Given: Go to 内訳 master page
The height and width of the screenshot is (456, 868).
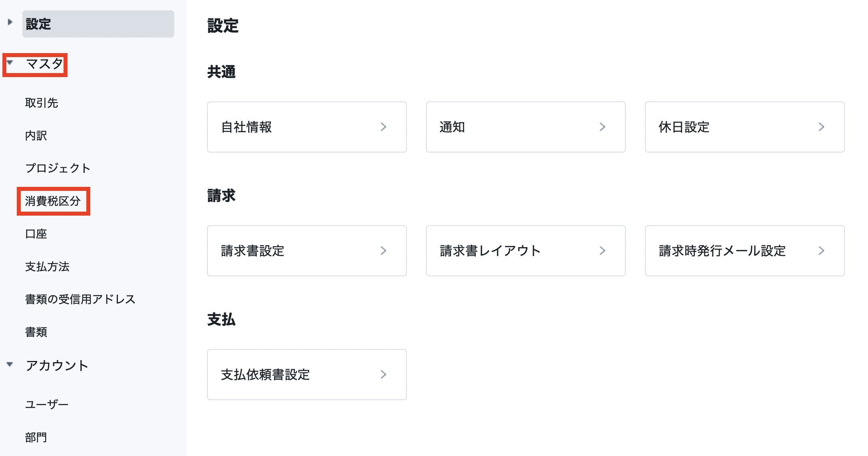Looking at the screenshot, I should (x=36, y=136).
